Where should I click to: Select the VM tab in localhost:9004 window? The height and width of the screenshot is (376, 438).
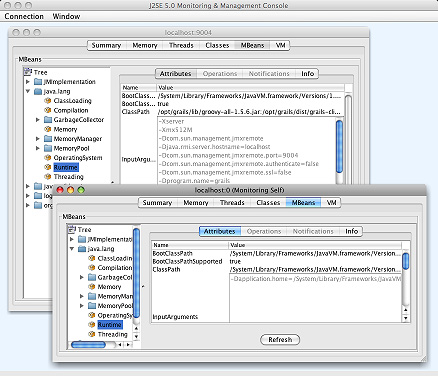[x=280, y=45]
